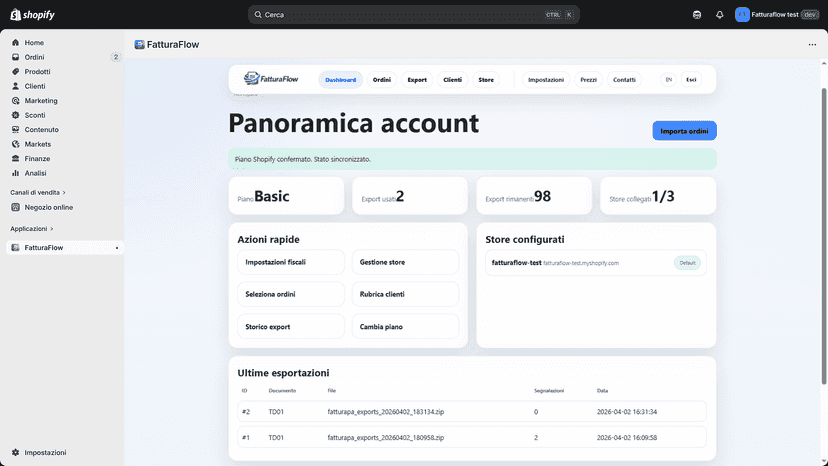828x466 pixels.
Task: Click the Cerca search field
Action: click(413, 15)
